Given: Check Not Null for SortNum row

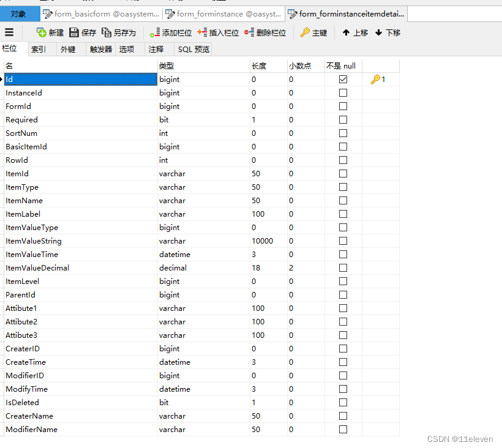Looking at the screenshot, I should 343,133.
